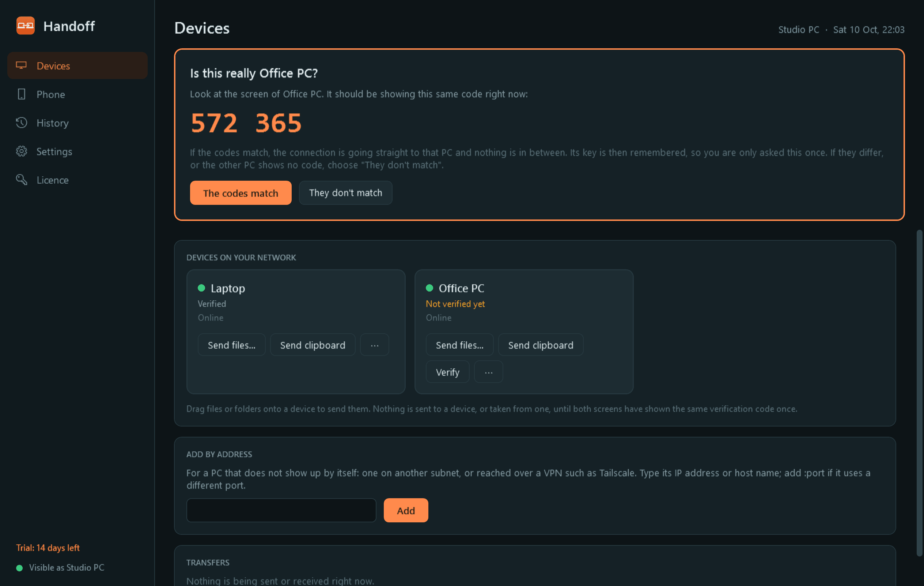
Task: Click the Online status under Laptop
Action: coord(210,318)
